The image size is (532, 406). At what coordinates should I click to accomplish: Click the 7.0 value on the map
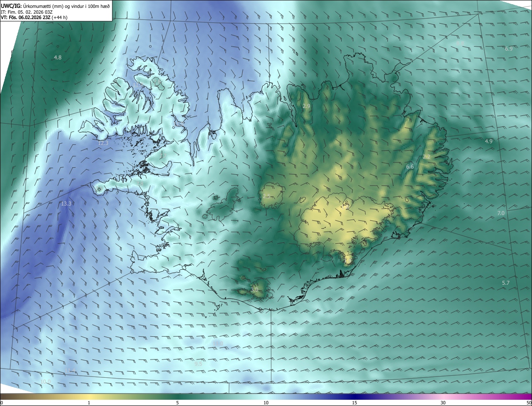click(x=501, y=213)
